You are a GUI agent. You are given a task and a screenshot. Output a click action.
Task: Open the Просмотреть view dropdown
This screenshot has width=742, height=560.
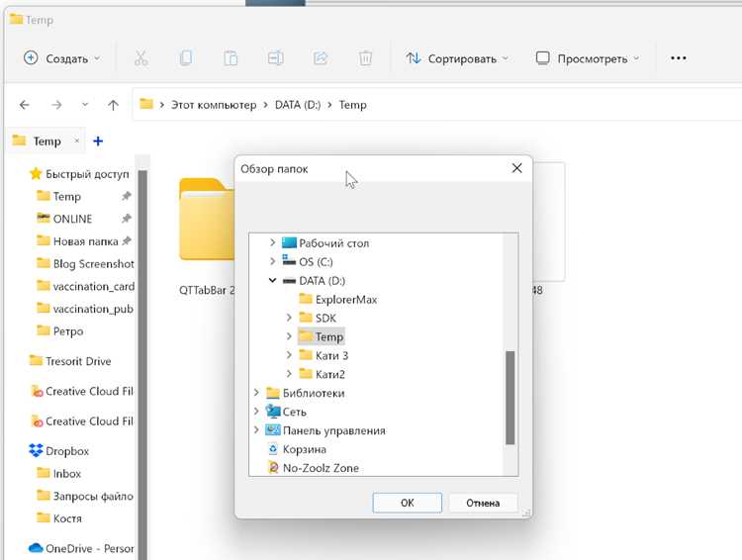pos(588,58)
